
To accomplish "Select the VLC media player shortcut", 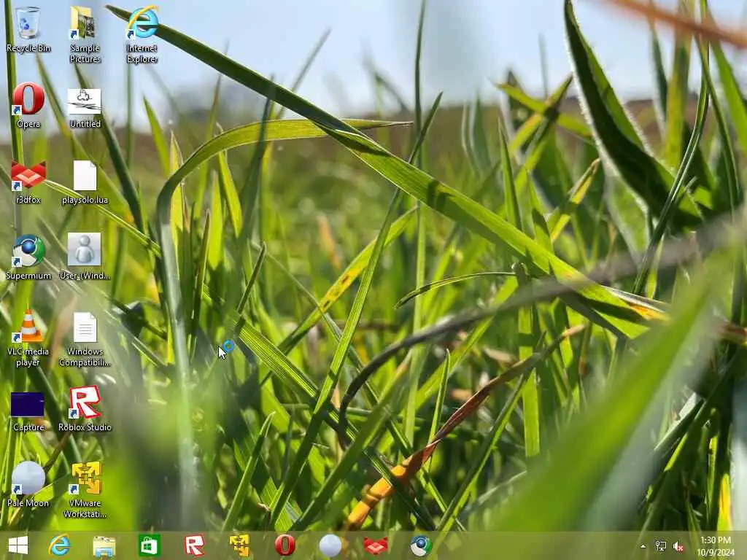I will click(x=28, y=338).
